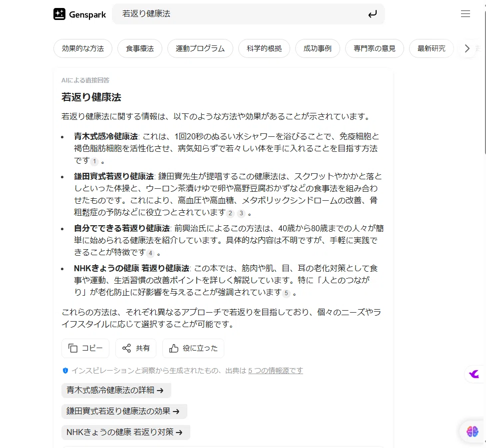Select the 科学的根拠 chip

[x=264, y=48]
